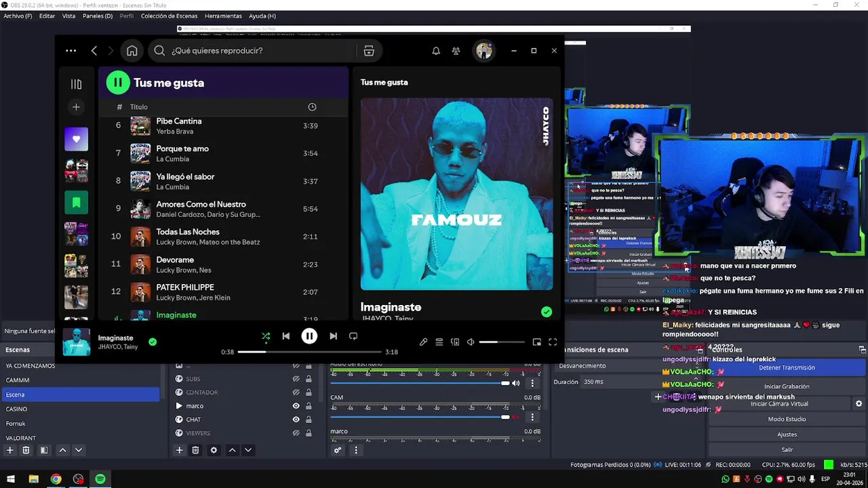Screen dimensions: 868x488
Task: Go forward in Spotify navigation
Action: (112, 51)
